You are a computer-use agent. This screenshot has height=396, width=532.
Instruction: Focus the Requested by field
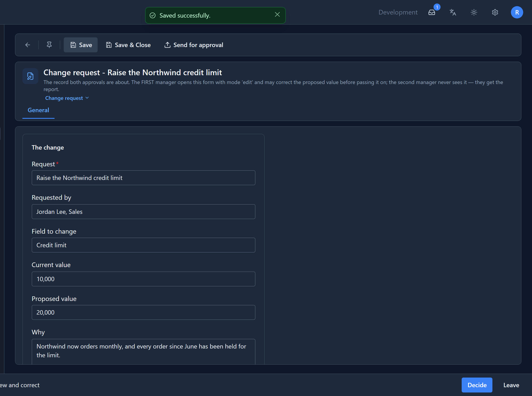click(143, 212)
